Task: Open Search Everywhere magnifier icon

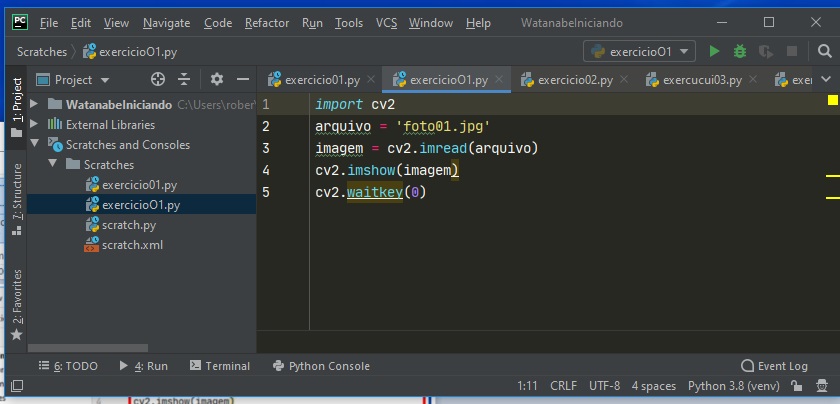Action: tap(822, 51)
